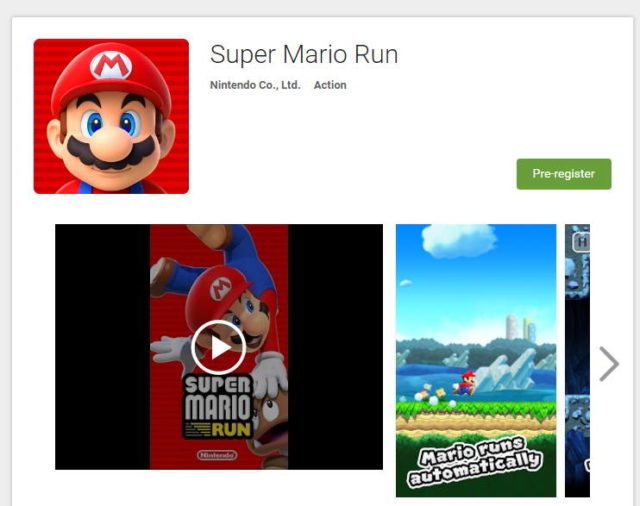Click the Super Mario Run logo in trailer
Image resolution: width=640 pixels, height=506 pixels.
point(218,406)
